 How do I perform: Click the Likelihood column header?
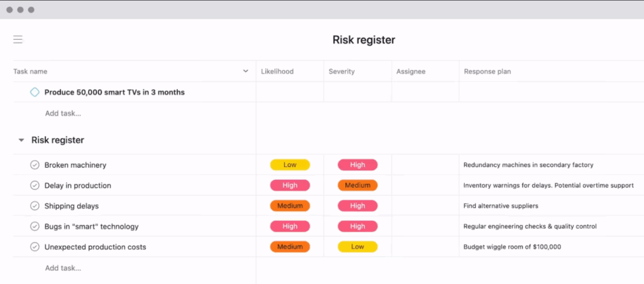(277, 72)
